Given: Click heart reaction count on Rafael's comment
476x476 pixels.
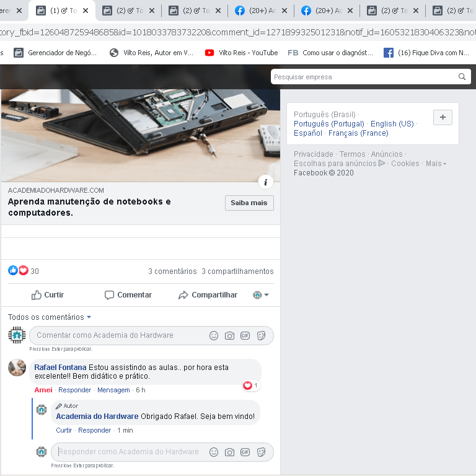Looking at the screenshot, I should [x=251, y=386].
